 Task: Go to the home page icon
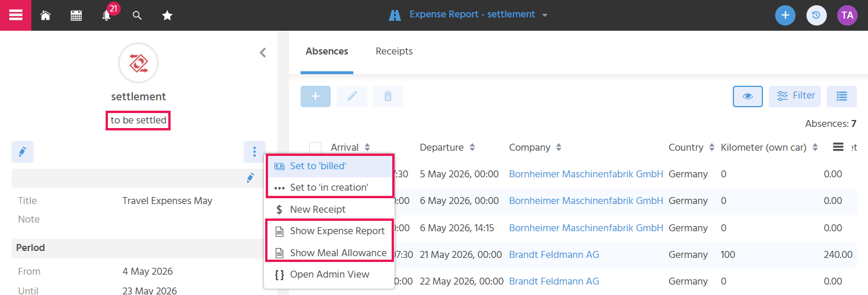[x=45, y=16]
